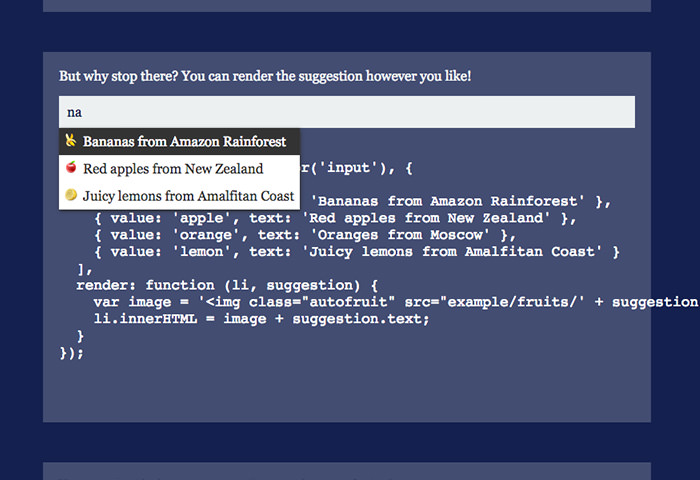Click the 'Oranges from Moscow' code line
The width and height of the screenshot is (700, 480).
click(x=304, y=235)
